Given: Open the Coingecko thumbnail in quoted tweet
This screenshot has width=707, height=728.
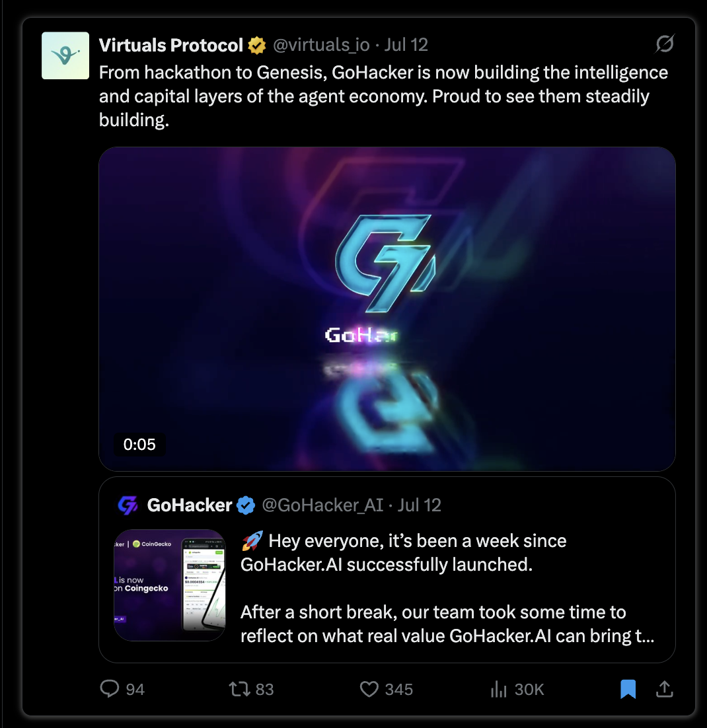Looking at the screenshot, I should pyautogui.click(x=170, y=585).
